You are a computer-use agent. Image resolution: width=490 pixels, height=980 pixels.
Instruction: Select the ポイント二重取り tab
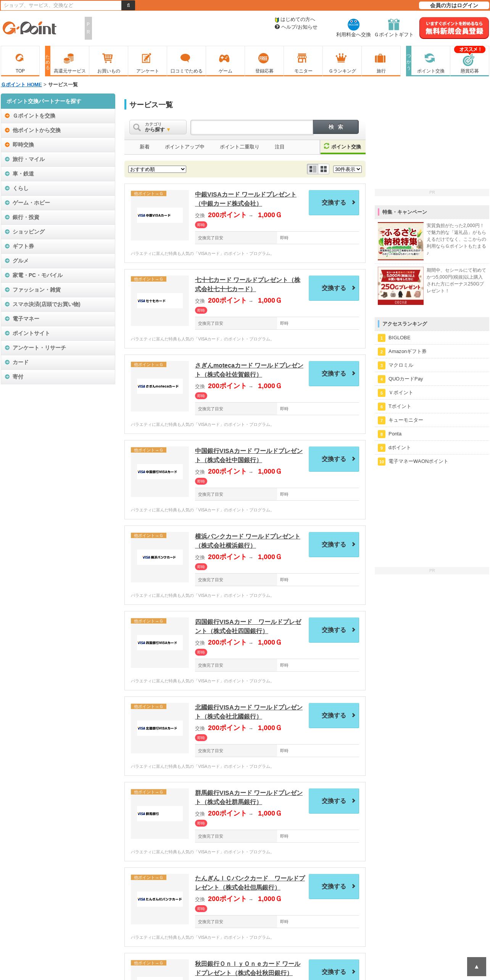[239, 147]
